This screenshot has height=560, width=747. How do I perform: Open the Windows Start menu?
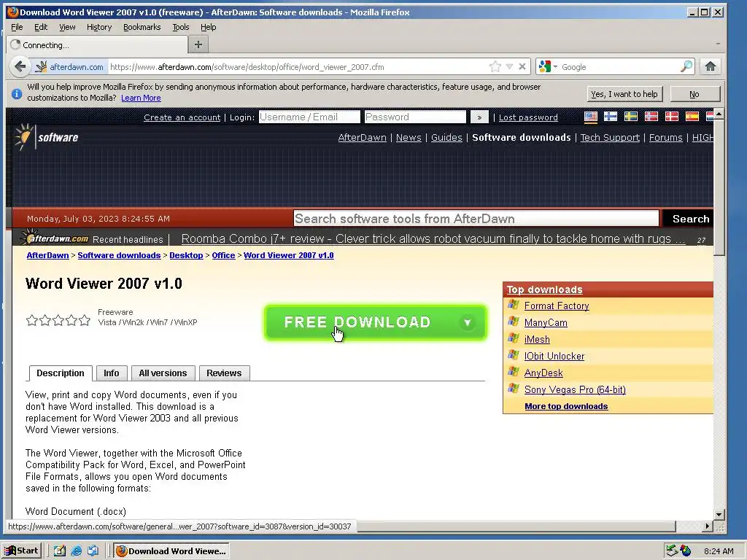coord(22,551)
